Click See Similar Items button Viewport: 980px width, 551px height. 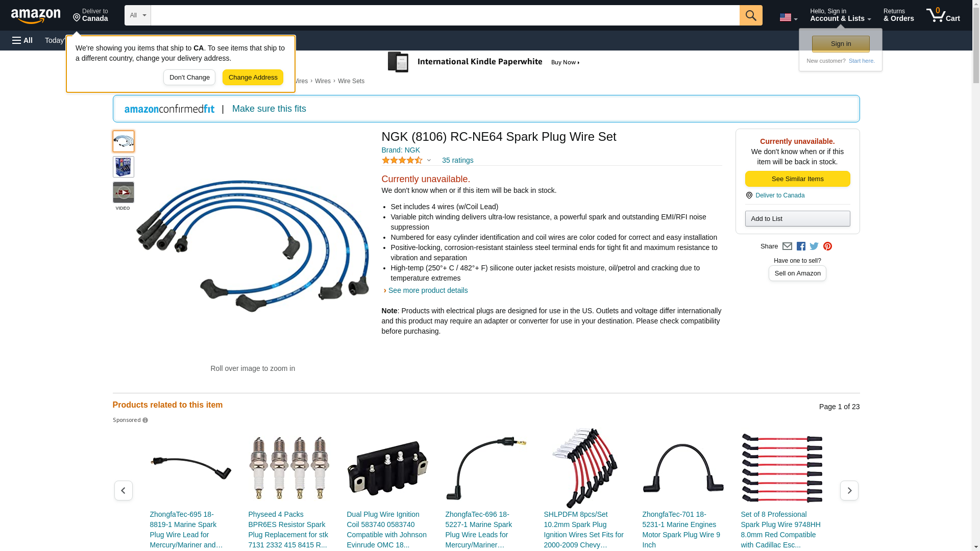[797, 179]
